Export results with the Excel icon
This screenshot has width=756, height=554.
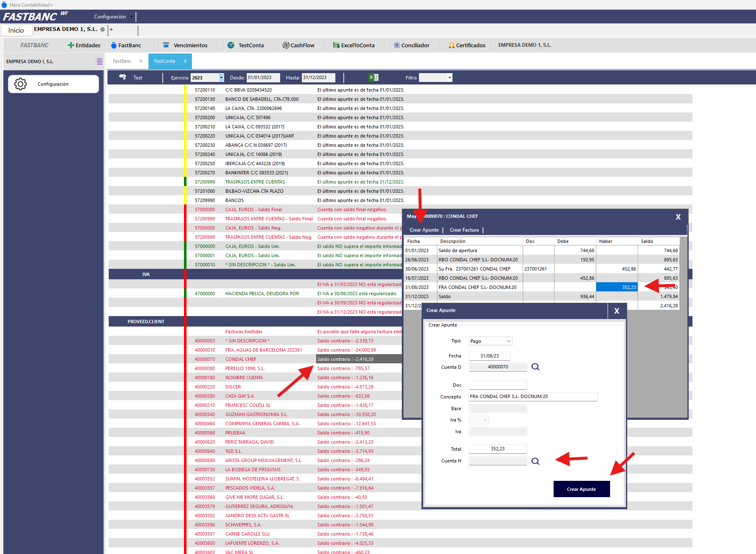pos(373,77)
